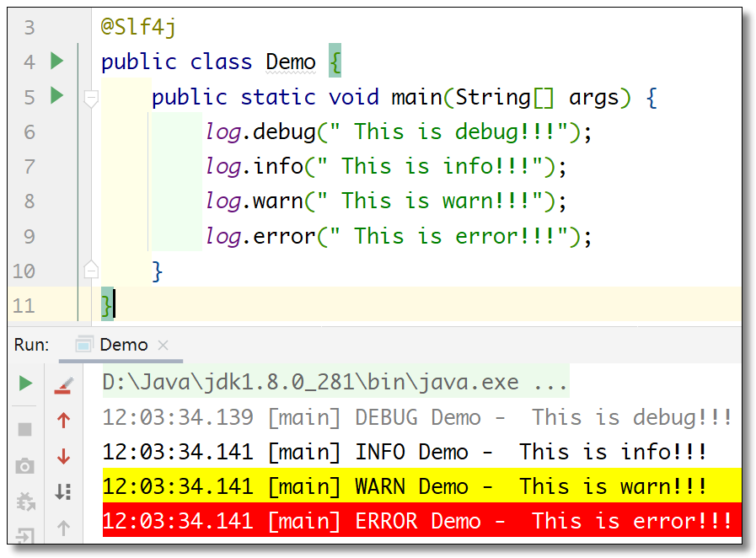Click the INFO console output line
The width and height of the screenshot is (756, 558).
(x=405, y=453)
